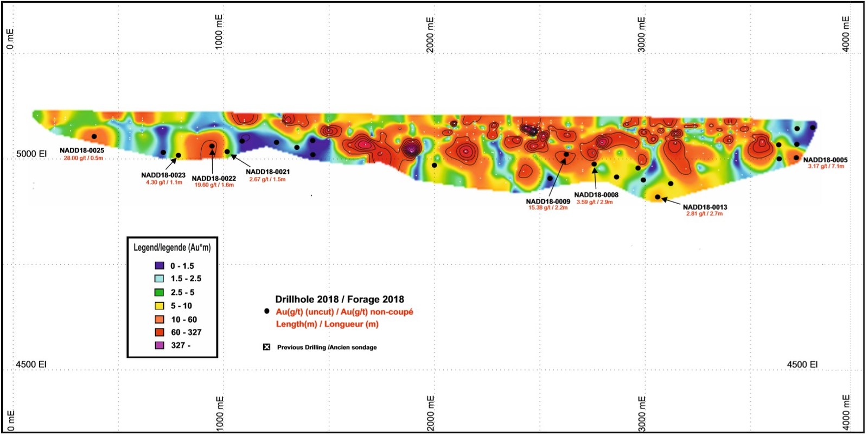This screenshot has width=868, height=435.
Task: Click the Previous Drilling crossed-box symbol
Action: pyautogui.click(x=266, y=347)
